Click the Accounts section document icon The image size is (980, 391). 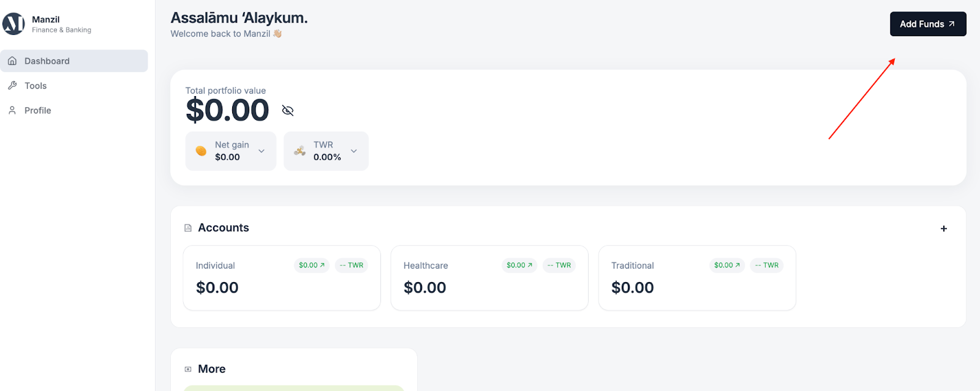point(188,228)
